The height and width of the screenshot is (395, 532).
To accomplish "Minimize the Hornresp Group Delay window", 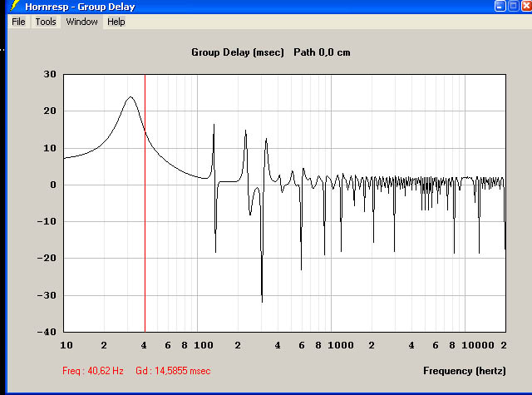I will (x=500, y=6).
